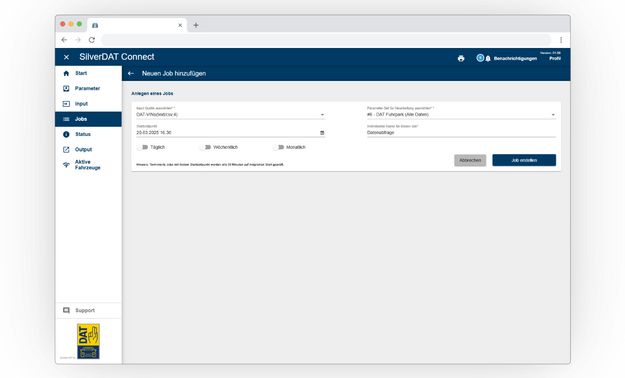Focus the individual job name input field
625x378 pixels.
tap(461, 132)
